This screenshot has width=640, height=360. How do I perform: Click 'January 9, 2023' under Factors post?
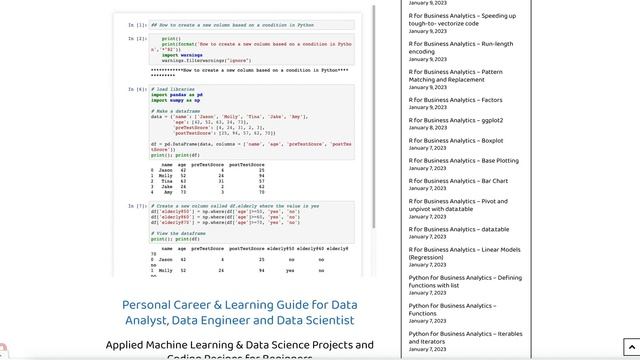point(428,108)
